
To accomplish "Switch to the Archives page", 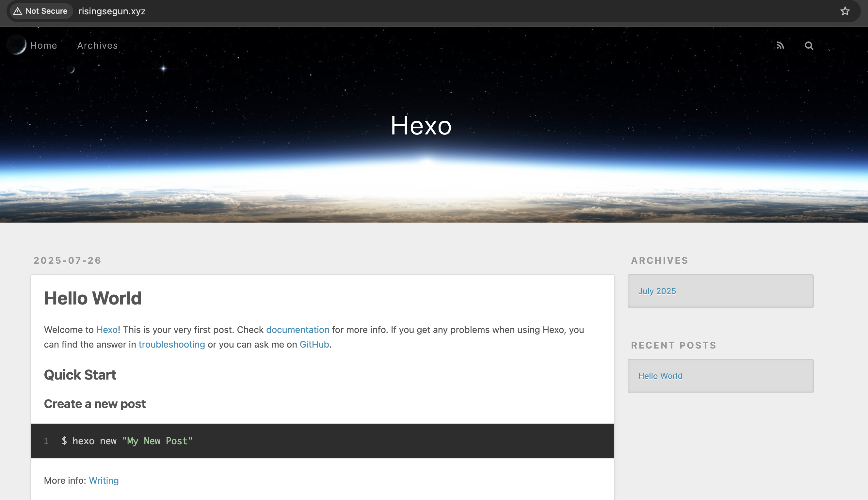I will point(97,45).
